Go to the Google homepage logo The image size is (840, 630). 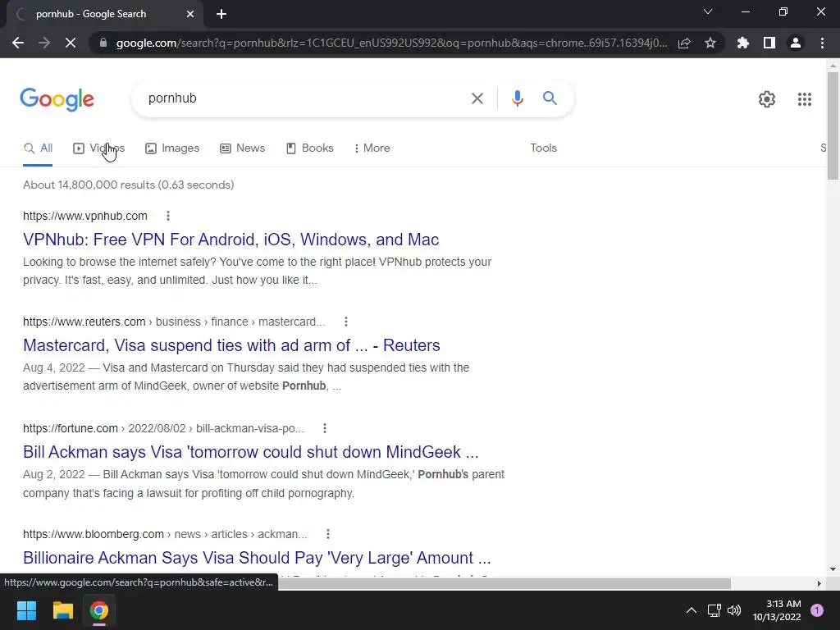(57, 99)
